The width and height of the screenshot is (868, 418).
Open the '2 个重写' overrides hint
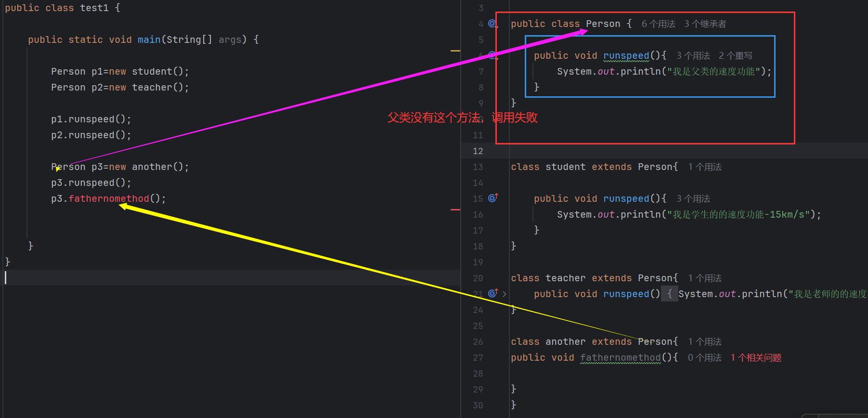click(735, 56)
